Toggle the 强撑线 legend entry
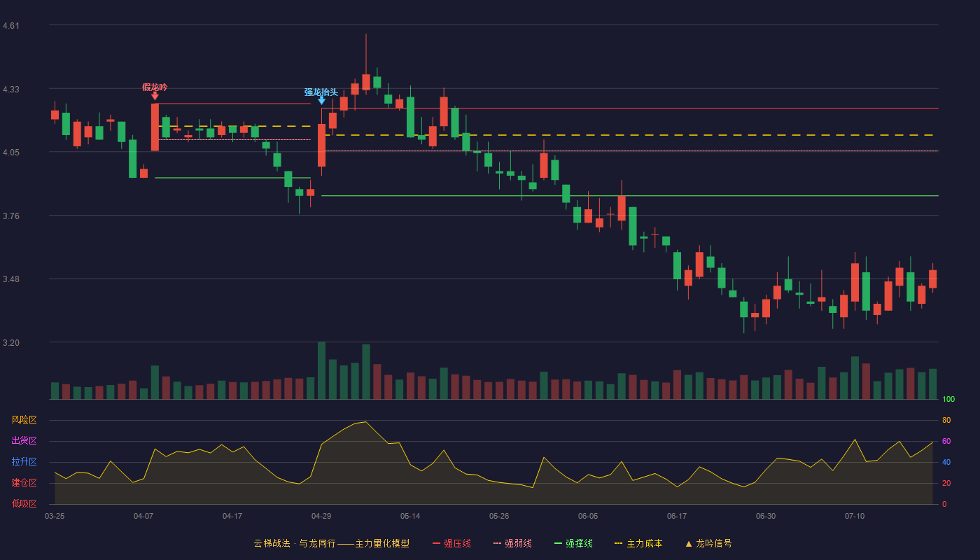This screenshot has width=980, height=560. pyautogui.click(x=573, y=543)
